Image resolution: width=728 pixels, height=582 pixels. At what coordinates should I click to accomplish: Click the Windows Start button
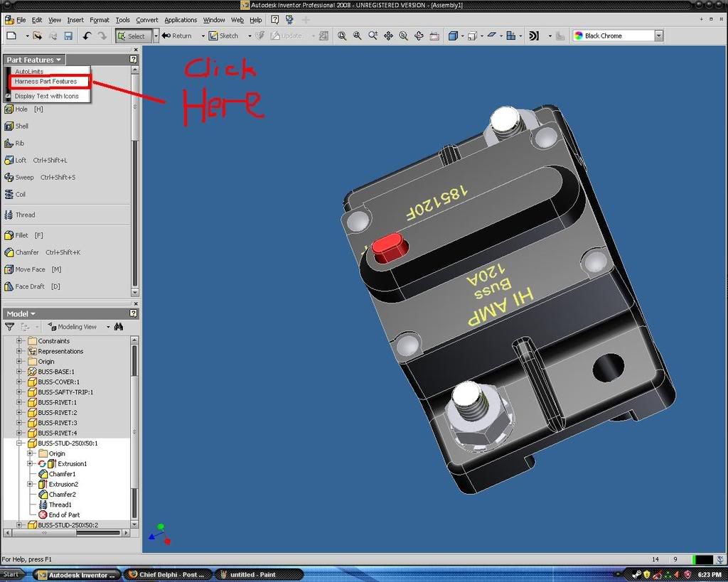click(x=11, y=575)
